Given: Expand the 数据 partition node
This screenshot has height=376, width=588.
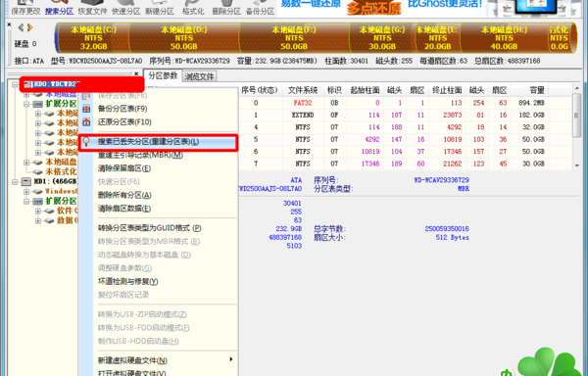Looking at the screenshot, I should point(38,220).
